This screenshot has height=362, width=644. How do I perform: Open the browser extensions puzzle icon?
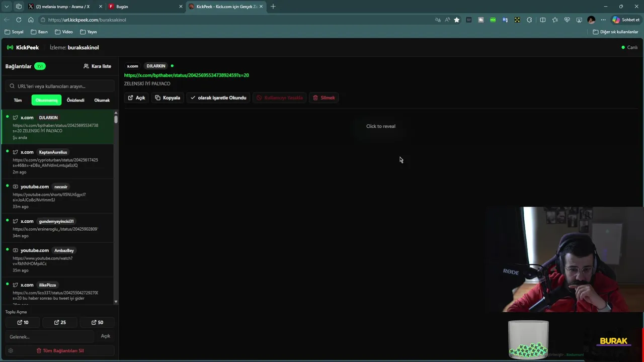(529, 20)
